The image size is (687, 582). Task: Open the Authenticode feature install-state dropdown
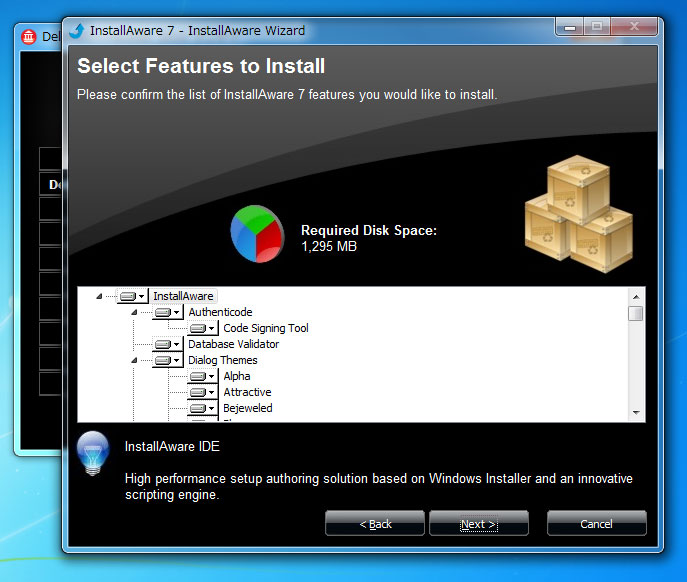tap(167, 312)
